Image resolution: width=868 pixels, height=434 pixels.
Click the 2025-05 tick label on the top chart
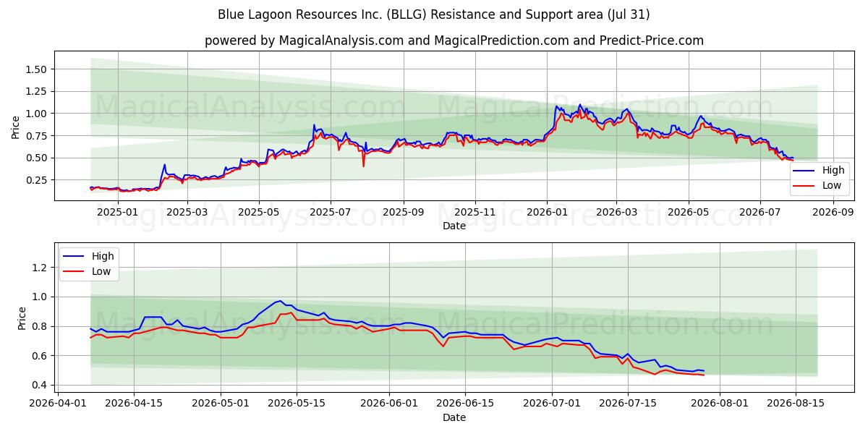coord(259,213)
